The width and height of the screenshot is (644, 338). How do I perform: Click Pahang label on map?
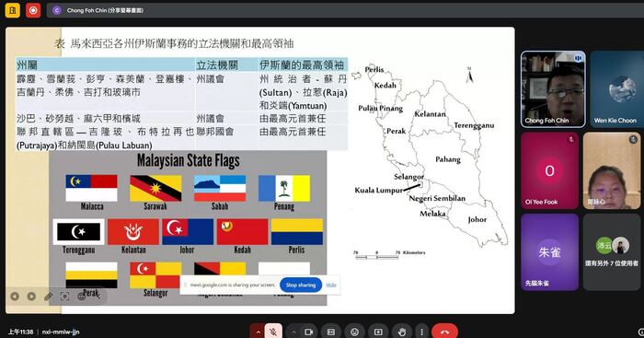448,159
